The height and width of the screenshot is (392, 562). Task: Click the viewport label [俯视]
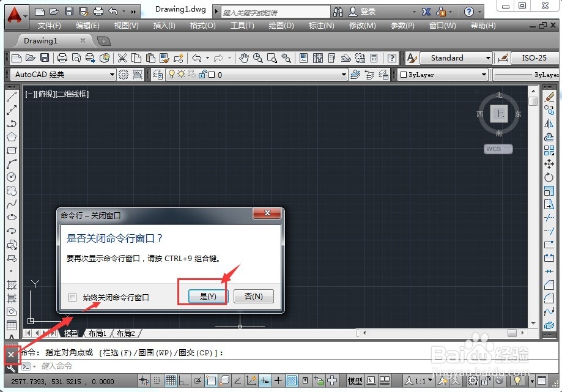46,94
